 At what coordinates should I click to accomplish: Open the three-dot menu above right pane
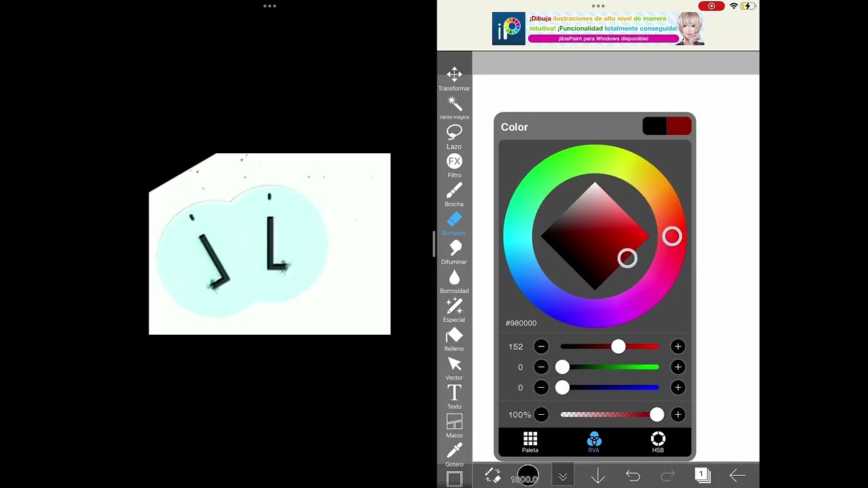pos(598,5)
